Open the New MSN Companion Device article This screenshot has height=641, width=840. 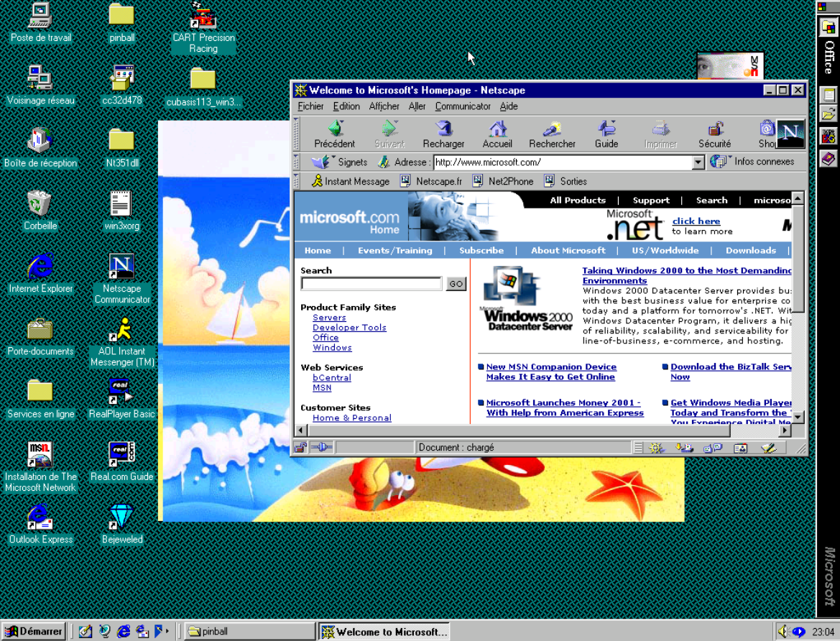[551, 372]
